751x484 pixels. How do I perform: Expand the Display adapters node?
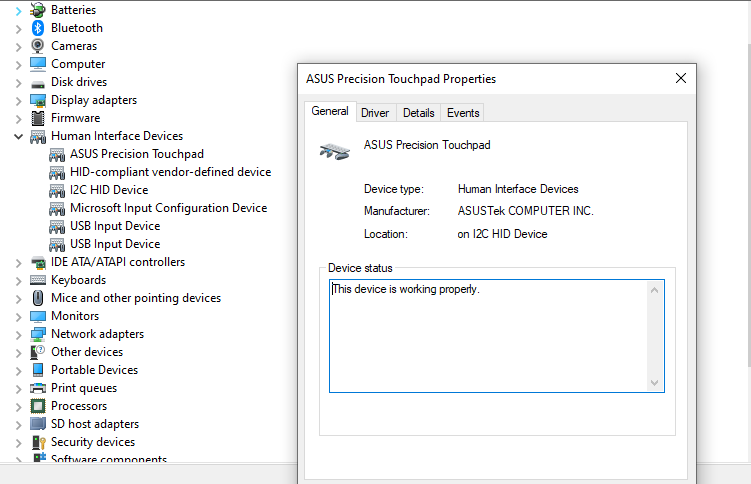pos(18,101)
